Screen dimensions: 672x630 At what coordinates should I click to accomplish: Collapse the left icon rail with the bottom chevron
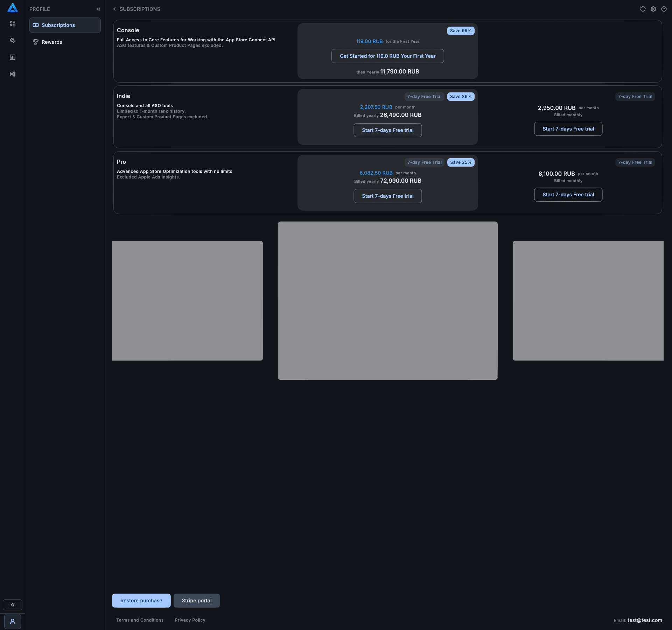click(13, 605)
